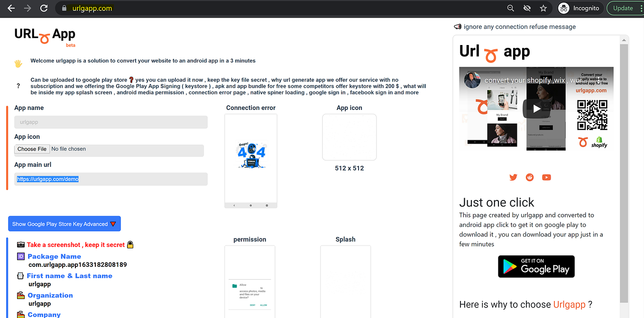Click Choose File for App icon
644x318 pixels.
pyautogui.click(x=32, y=149)
